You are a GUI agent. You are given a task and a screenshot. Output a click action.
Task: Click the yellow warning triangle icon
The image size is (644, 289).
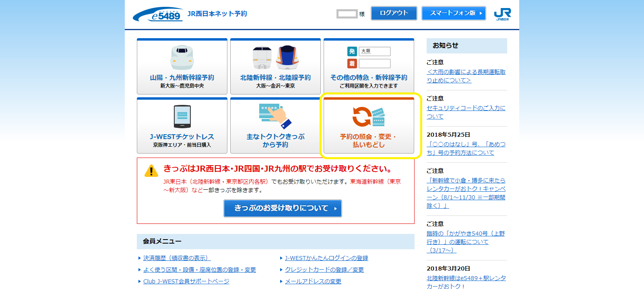[x=151, y=171]
